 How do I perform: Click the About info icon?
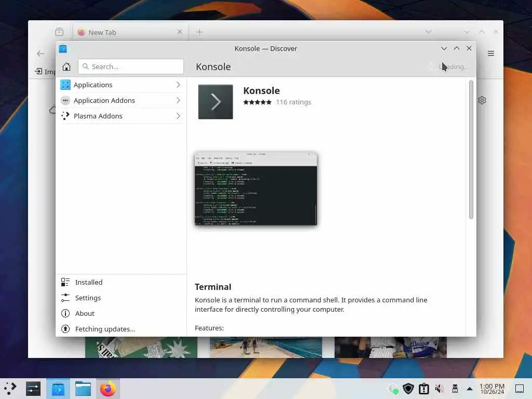[65, 313]
